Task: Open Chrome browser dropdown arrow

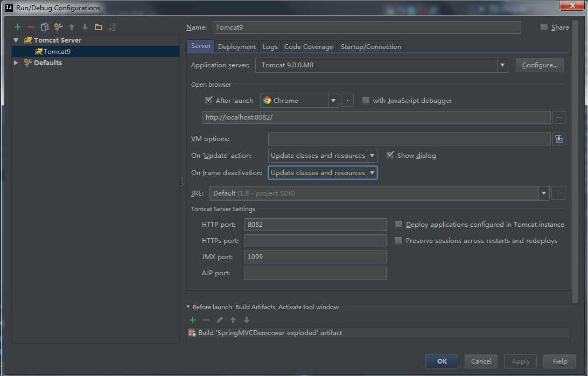Action: 333,101
